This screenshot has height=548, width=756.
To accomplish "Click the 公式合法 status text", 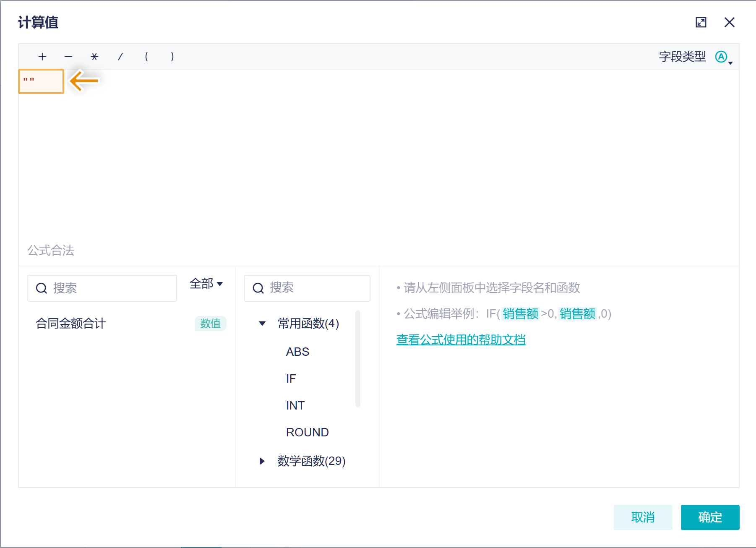I will [x=51, y=251].
